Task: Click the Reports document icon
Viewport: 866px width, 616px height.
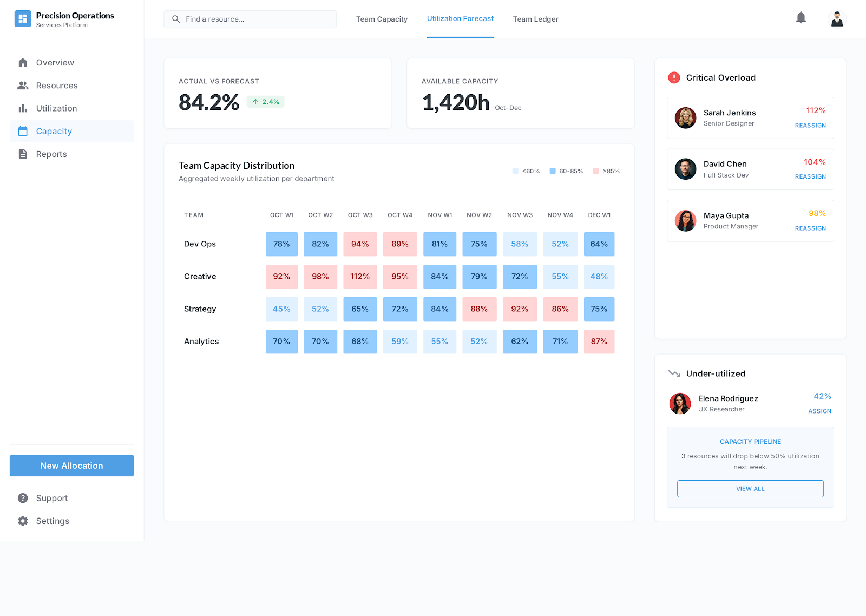Action: pyautogui.click(x=23, y=154)
